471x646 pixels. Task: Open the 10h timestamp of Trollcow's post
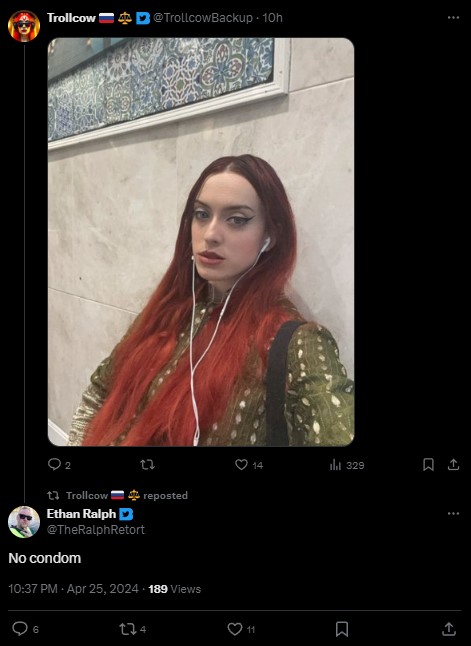click(272, 18)
